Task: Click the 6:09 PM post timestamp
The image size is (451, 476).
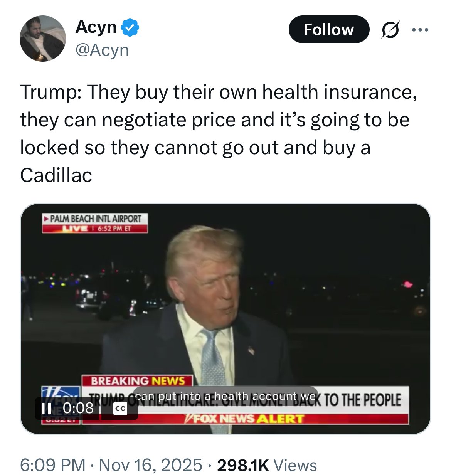Action: pos(53,465)
